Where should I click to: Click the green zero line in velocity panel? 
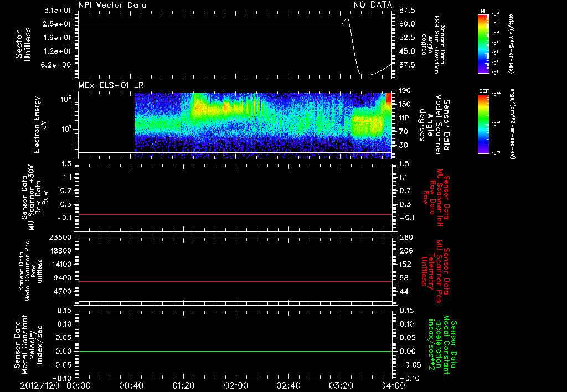pyautogui.click(x=235, y=351)
